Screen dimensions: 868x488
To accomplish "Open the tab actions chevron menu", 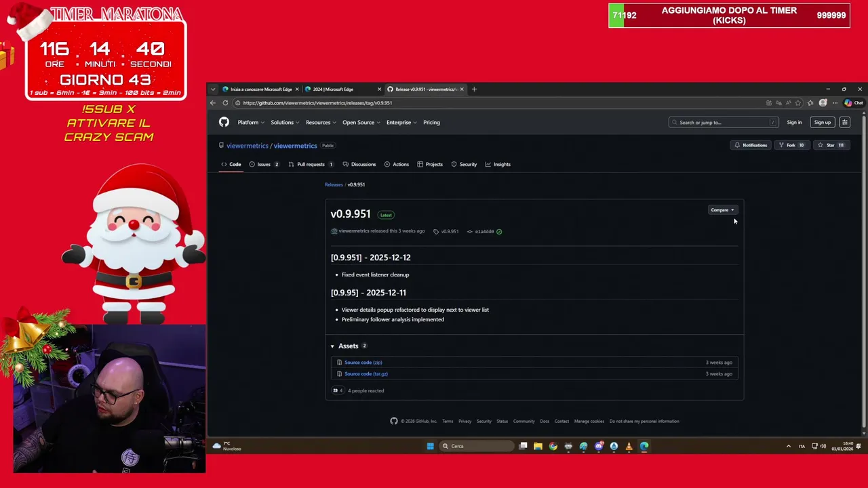I will click(x=213, y=89).
